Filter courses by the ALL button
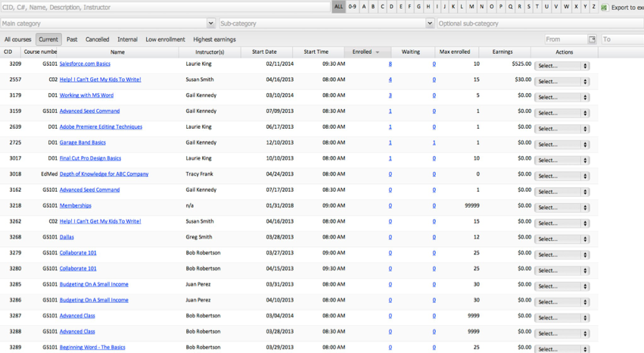 click(x=338, y=7)
